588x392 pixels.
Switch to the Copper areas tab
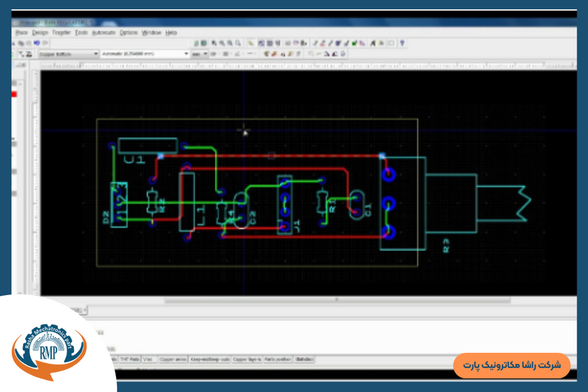click(x=173, y=360)
